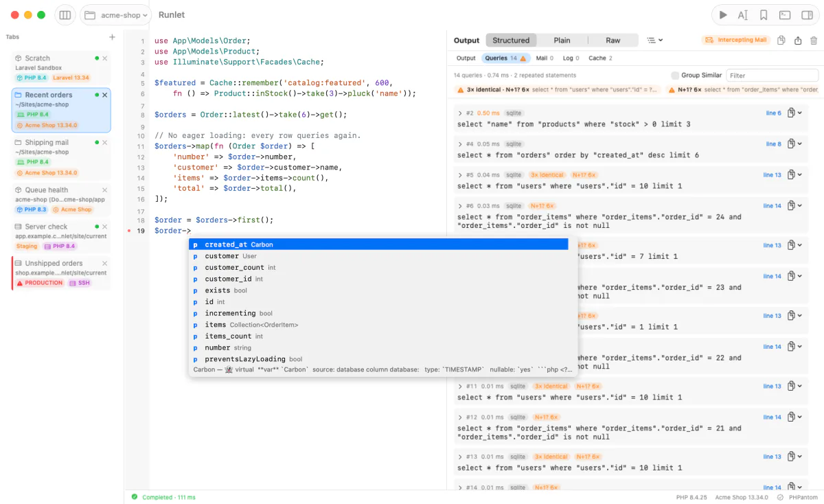Open copy dropdown for query #6
Viewport: 824px width, 504px height.
(x=794, y=206)
